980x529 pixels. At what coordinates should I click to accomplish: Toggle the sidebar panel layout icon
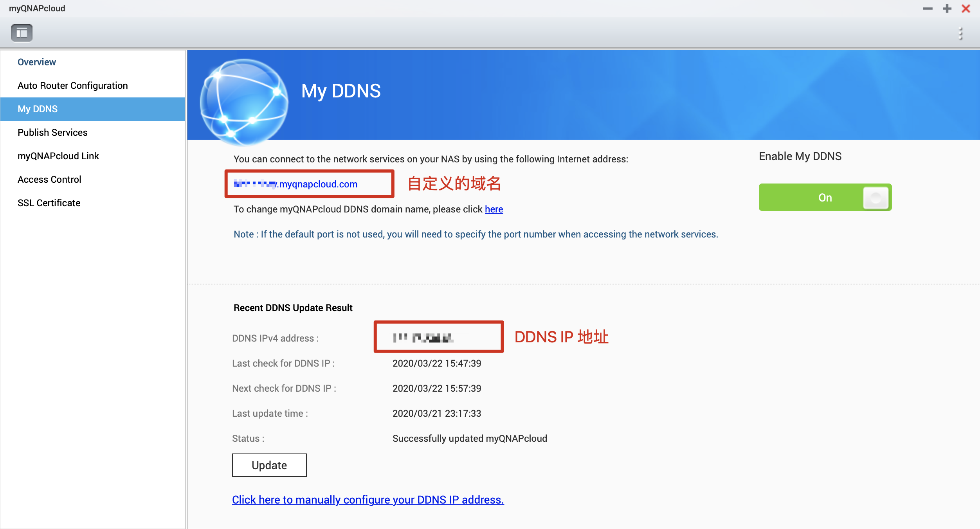[22, 32]
